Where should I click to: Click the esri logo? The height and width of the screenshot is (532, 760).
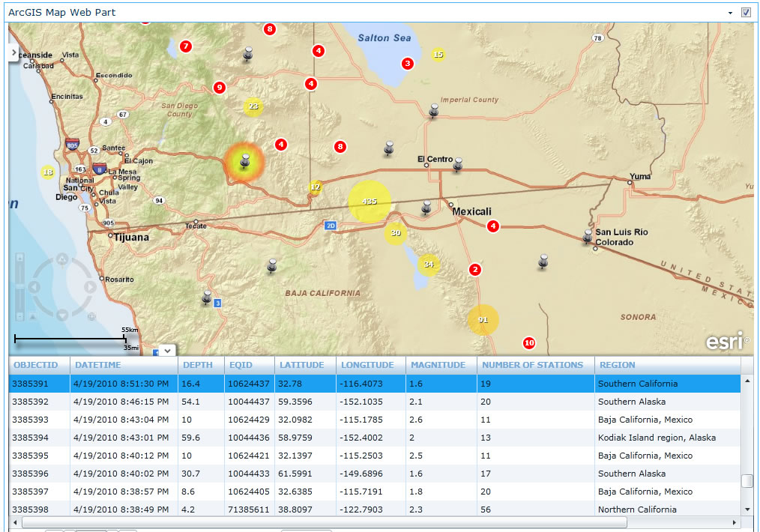726,341
